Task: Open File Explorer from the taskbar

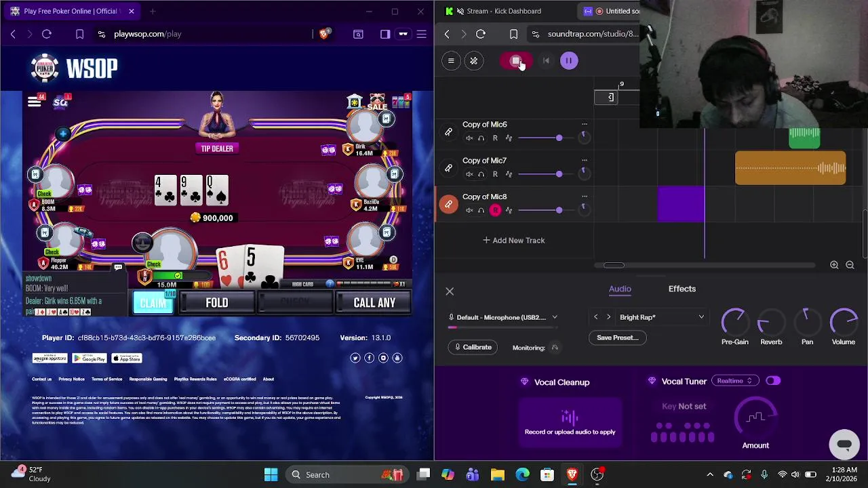Action: coord(498,474)
